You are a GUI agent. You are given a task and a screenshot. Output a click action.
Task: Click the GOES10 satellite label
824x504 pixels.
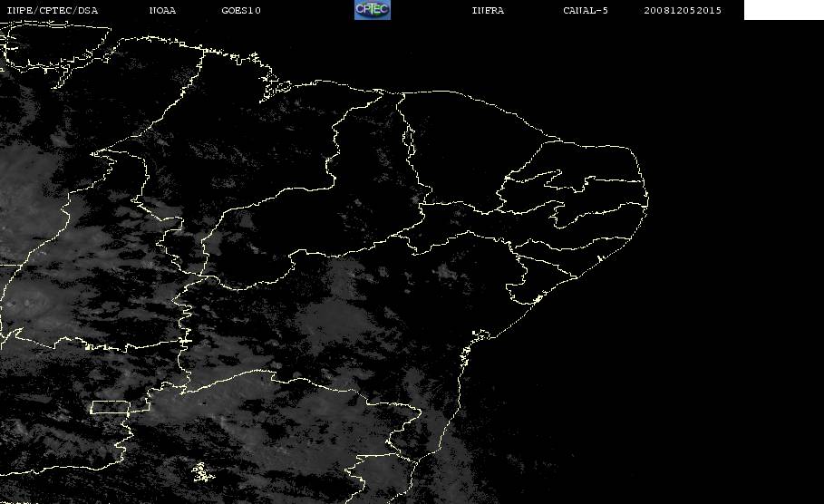click(x=241, y=11)
